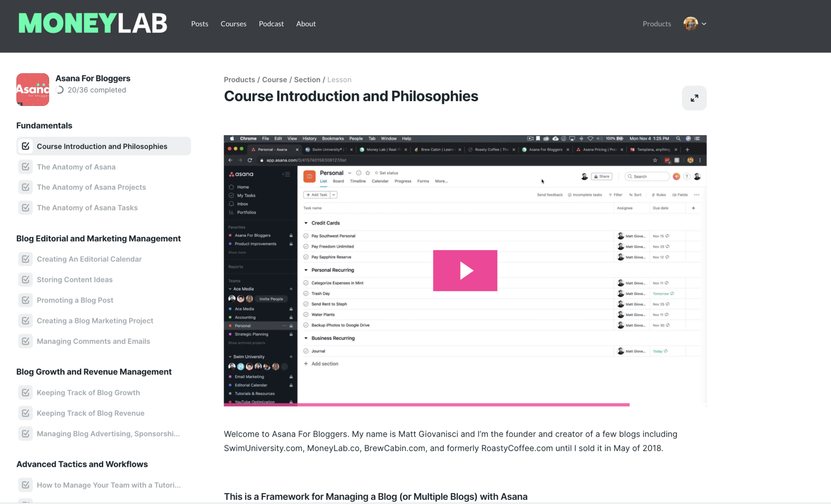Toggle the checkbox for Storing Content Ideas
The height and width of the screenshot is (504, 831).
(26, 280)
